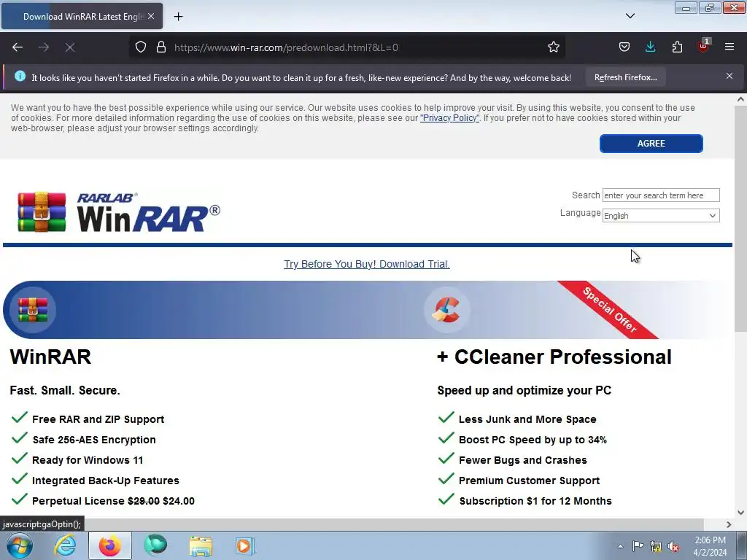Click the vertical scrollbar up arrow

coord(740,99)
